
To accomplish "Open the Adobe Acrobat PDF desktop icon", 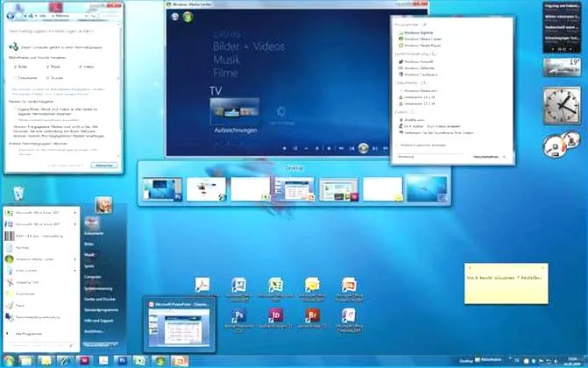I will click(201, 285).
